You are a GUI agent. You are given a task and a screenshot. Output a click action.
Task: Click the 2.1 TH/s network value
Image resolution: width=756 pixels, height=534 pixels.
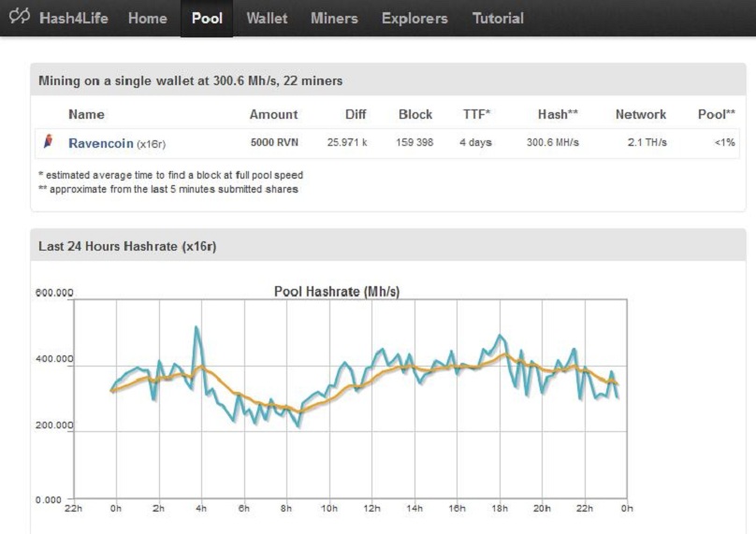647,143
